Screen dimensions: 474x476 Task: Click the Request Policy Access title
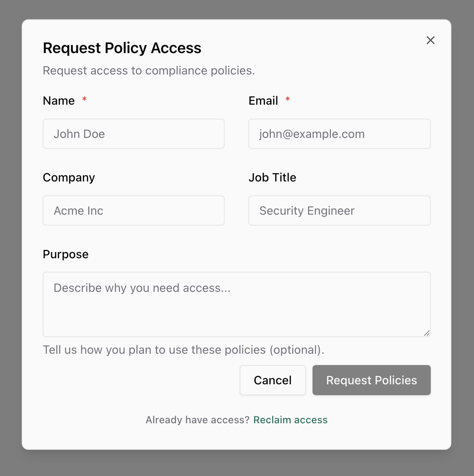122,48
